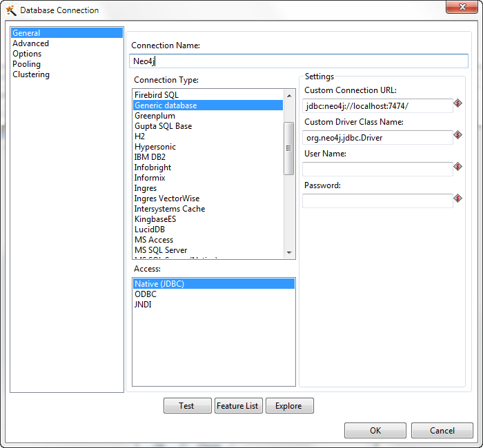Screen dimensions: 483x448
Task: Click the Explore button
Action: [x=290, y=406]
